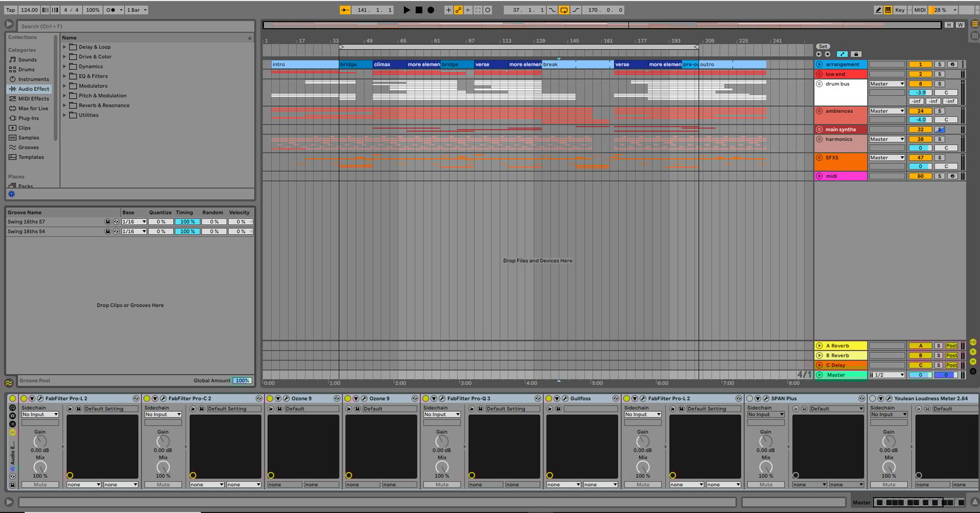
Task: Start playback with the Play button
Action: point(406,10)
